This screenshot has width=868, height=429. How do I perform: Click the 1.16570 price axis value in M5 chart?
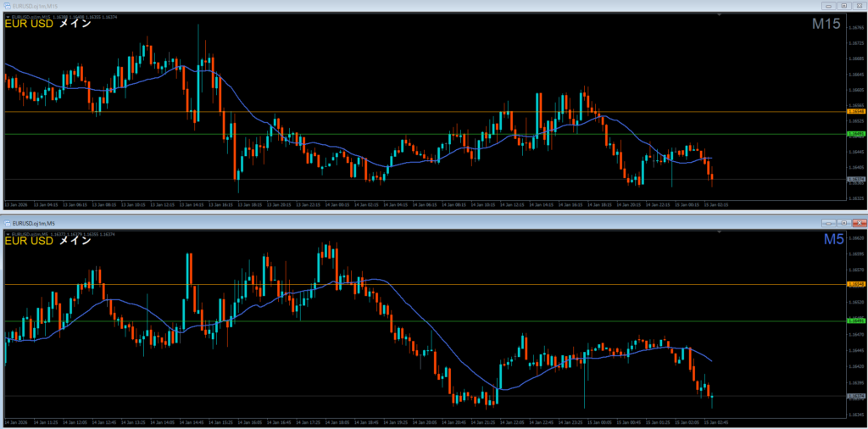pos(856,270)
